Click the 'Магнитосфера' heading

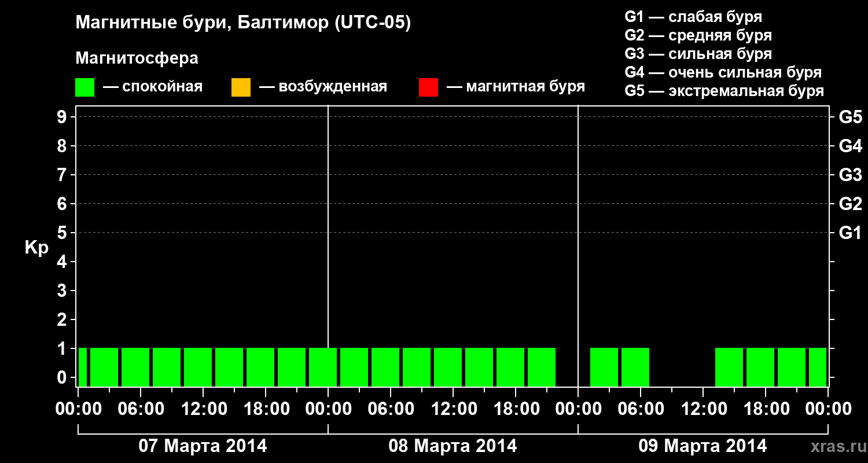click(137, 58)
